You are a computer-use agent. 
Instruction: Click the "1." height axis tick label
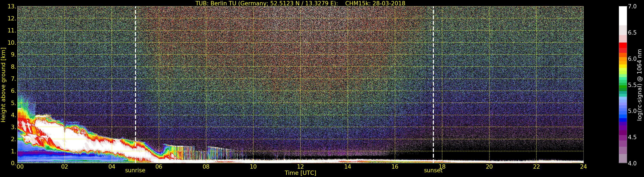(x=14, y=151)
